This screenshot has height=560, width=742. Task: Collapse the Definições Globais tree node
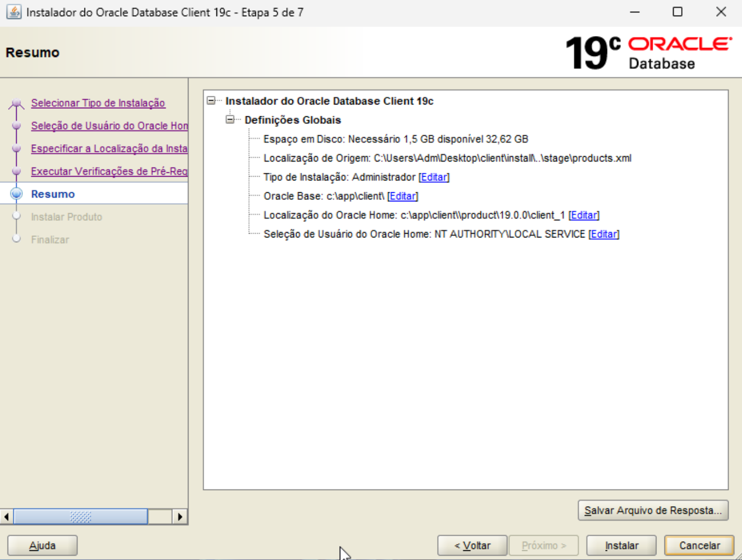(x=230, y=120)
